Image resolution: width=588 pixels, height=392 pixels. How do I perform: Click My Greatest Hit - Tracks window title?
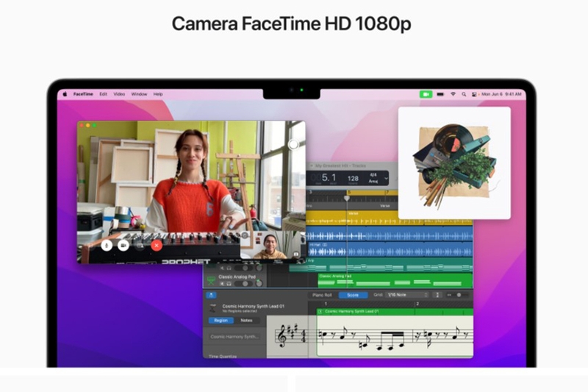tap(340, 165)
